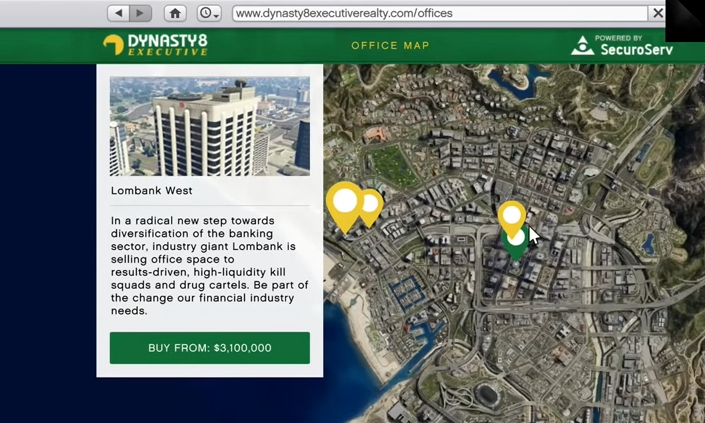Click the Office Map header title
The height and width of the screenshot is (423, 705).
tap(390, 45)
